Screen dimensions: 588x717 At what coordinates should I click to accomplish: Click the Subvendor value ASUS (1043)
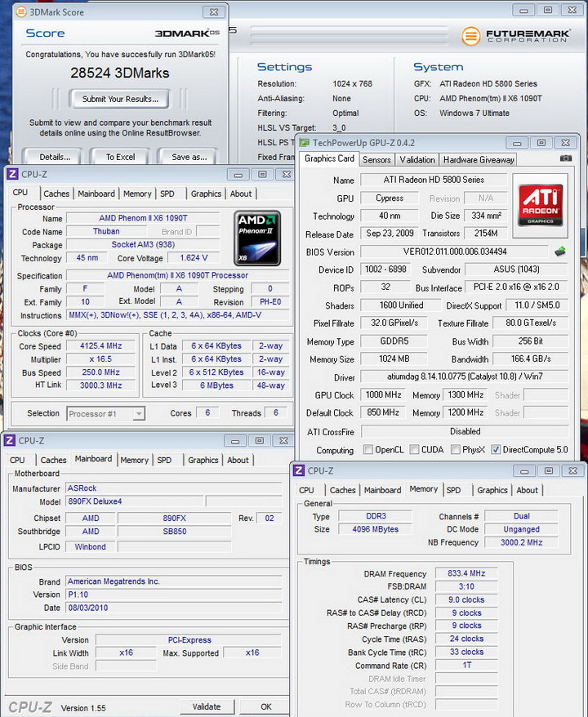(516, 269)
